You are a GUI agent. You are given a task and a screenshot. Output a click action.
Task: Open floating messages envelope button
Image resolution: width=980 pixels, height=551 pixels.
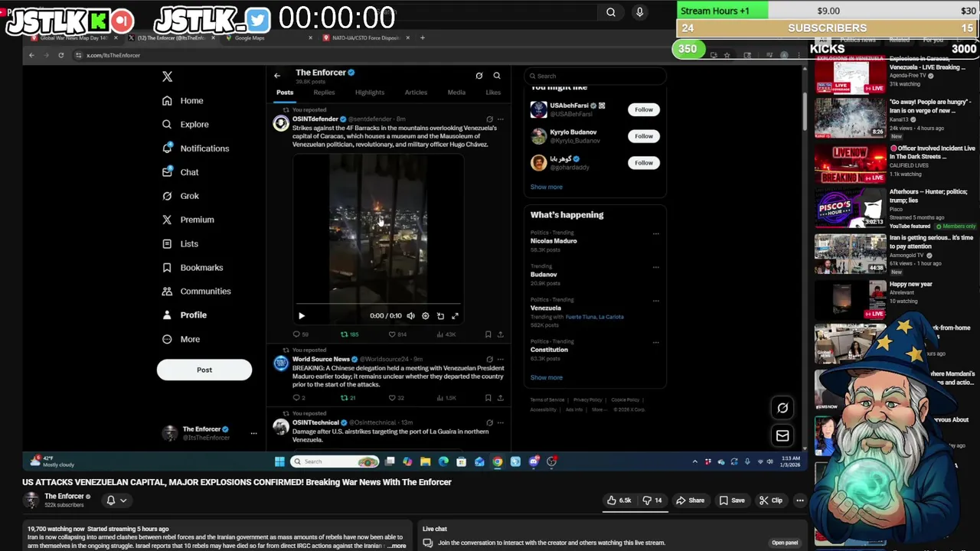(x=782, y=436)
